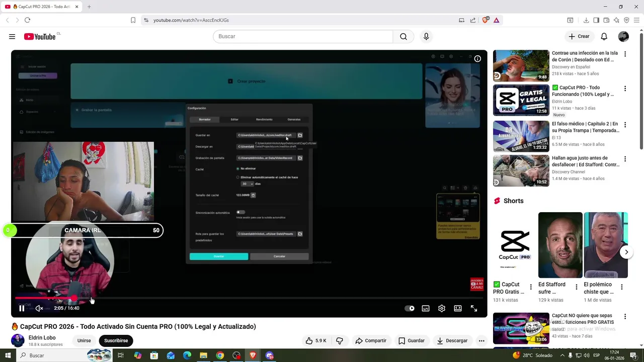Open options for 'Contrae una infección' video
The width and height of the screenshot is (644, 362).
point(625,54)
